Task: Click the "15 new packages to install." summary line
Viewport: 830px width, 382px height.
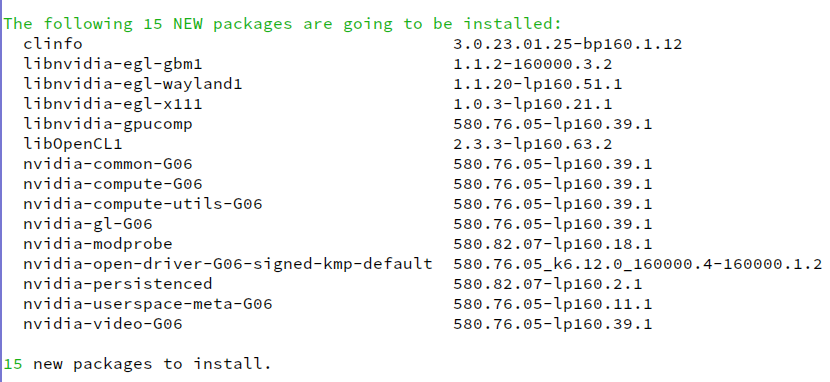Action: pos(138,364)
